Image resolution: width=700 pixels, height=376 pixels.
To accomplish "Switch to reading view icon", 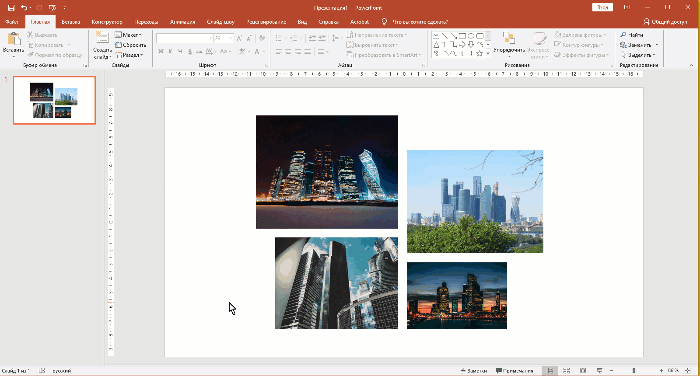I will [583, 371].
